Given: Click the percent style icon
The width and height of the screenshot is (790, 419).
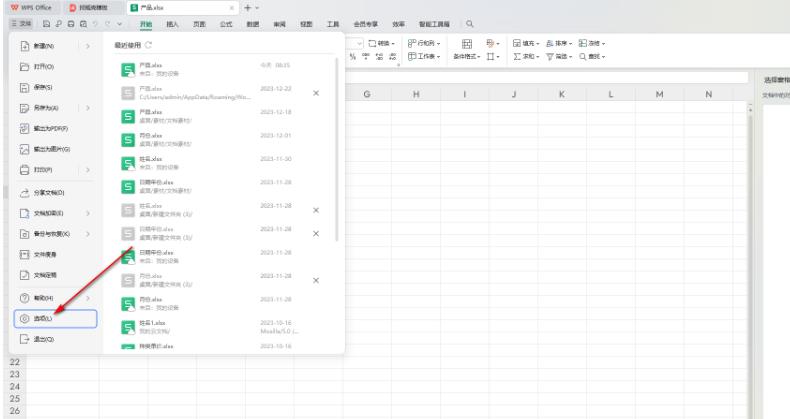Looking at the screenshot, I should pyautogui.click(x=353, y=56).
